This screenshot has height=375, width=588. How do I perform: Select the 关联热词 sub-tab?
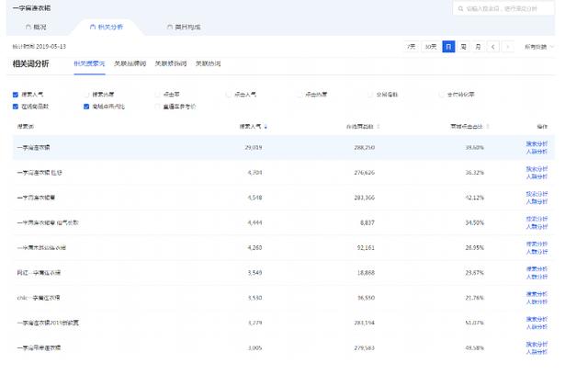208,63
